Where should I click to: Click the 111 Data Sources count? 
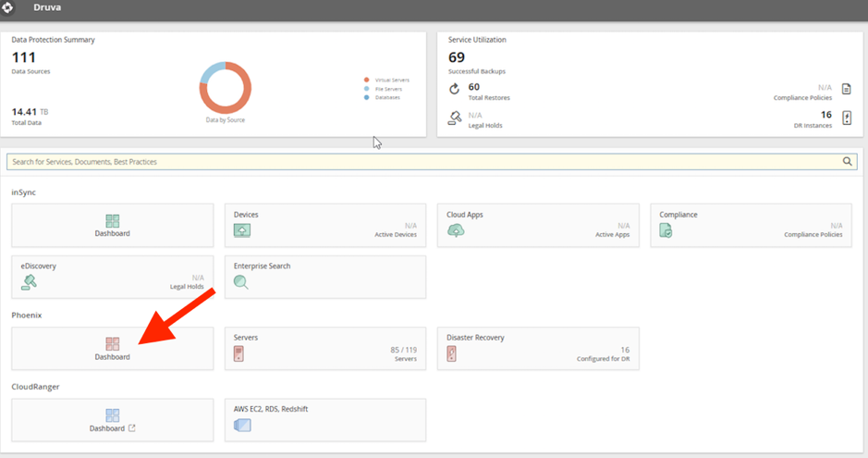click(x=24, y=57)
